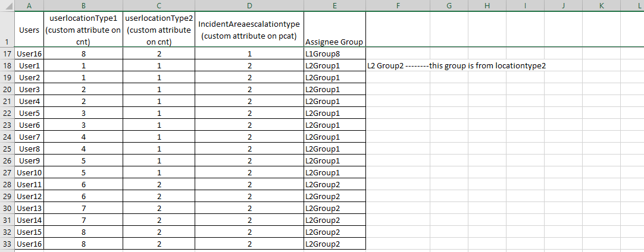
Task: Select row 33 header
Action: click(7, 244)
